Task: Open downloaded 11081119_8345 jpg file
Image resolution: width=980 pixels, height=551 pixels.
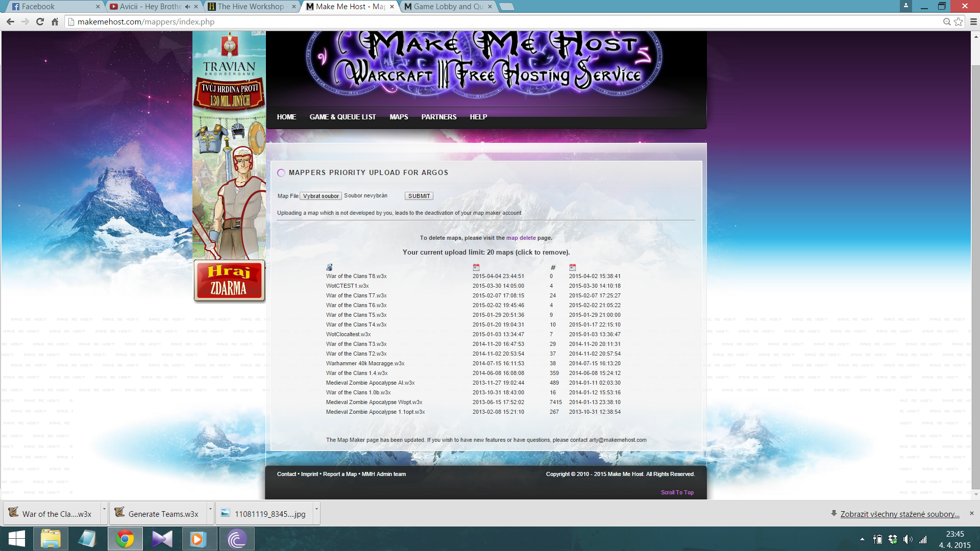Action: coord(263,513)
